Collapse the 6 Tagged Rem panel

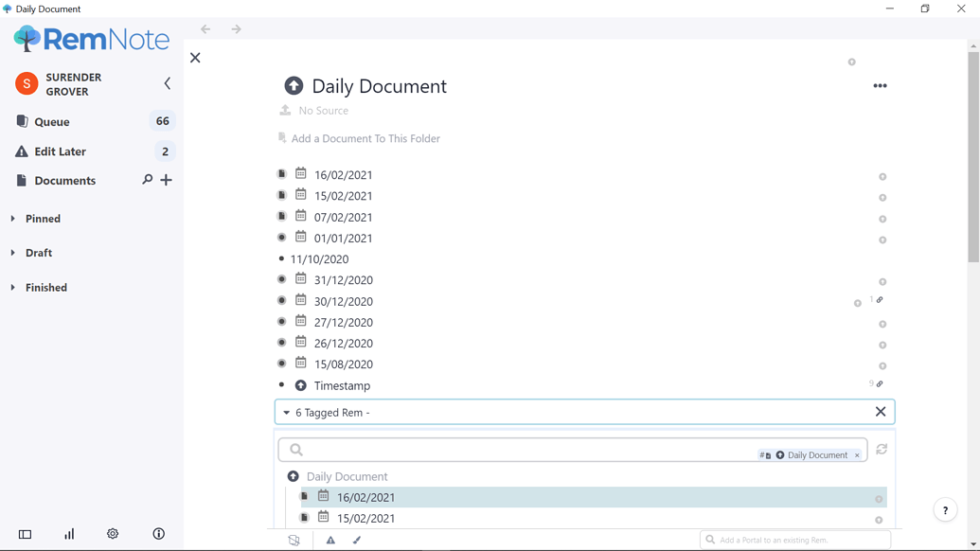tap(287, 413)
